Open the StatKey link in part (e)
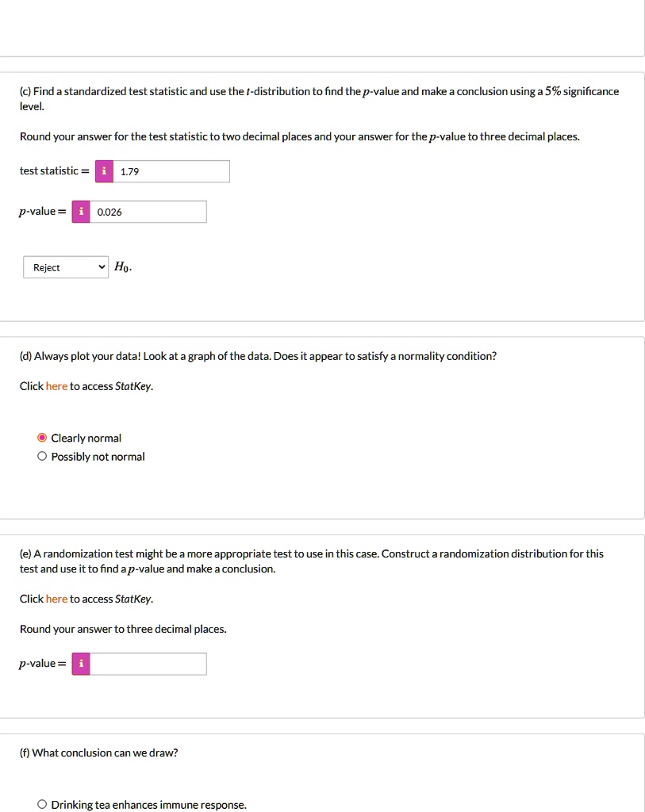Image resolution: width=645 pixels, height=812 pixels. tap(56, 599)
